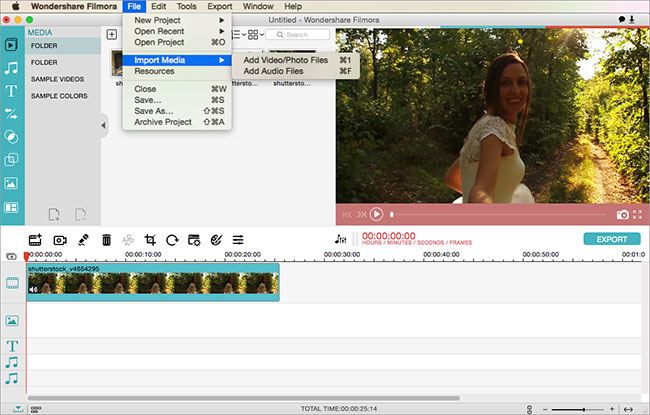The image size is (650, 415).
Task: Collapse the media folder panel arrow
Action: coord(103,125)
